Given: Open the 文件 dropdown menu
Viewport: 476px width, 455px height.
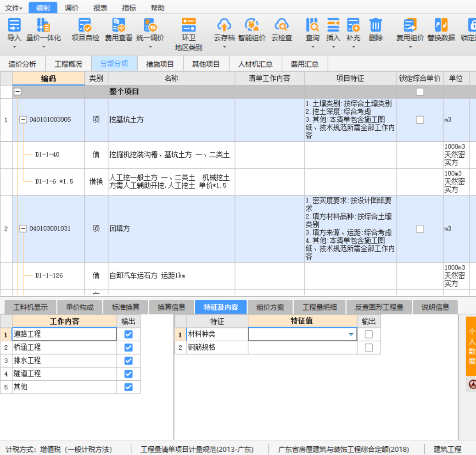Looking at the screenshot, I should coord(14,8).
